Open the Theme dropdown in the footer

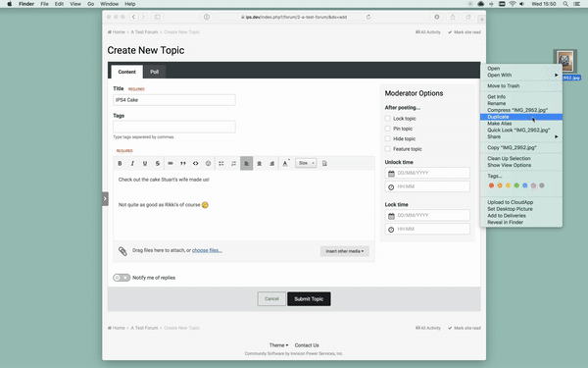[278, 345]
